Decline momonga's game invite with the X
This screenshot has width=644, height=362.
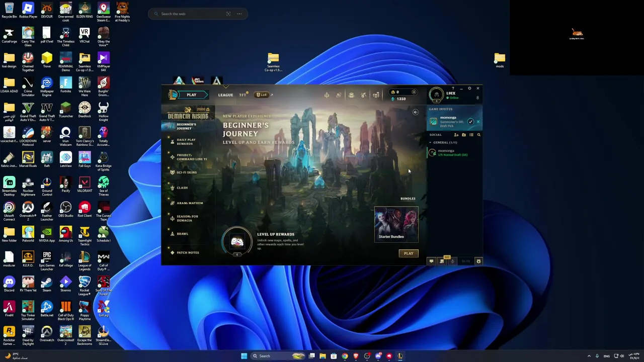[478, 122]
